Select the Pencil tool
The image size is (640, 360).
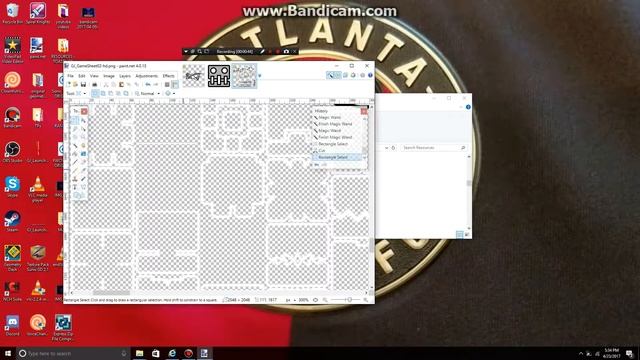(75, 170)
